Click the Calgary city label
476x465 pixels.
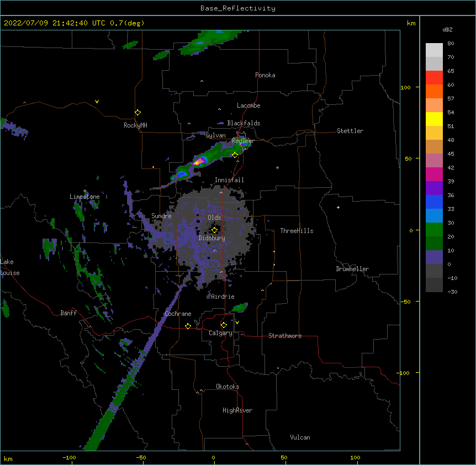pyautogui.click(x=220, y=333)
